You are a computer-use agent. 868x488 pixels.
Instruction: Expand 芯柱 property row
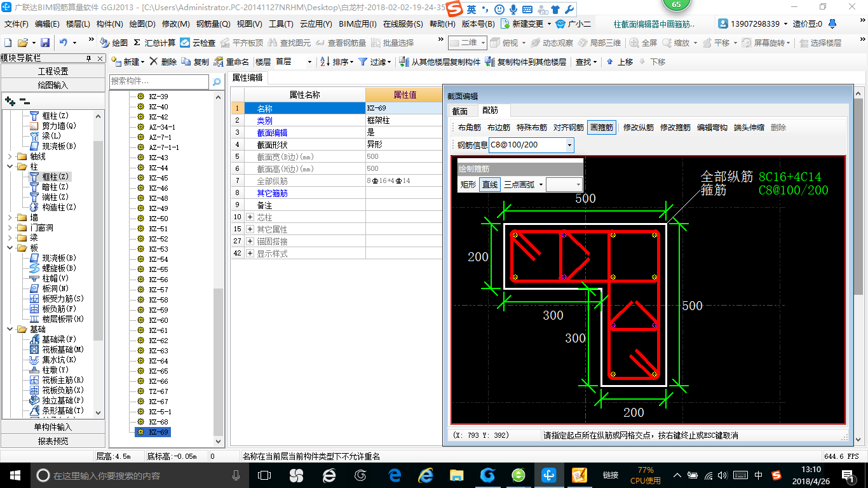click(x=250, y=217)
